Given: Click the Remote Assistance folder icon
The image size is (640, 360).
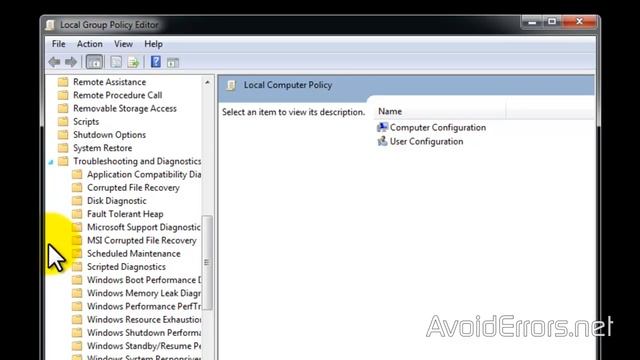Looking at the screenshot, I should (x=63, y=82).
